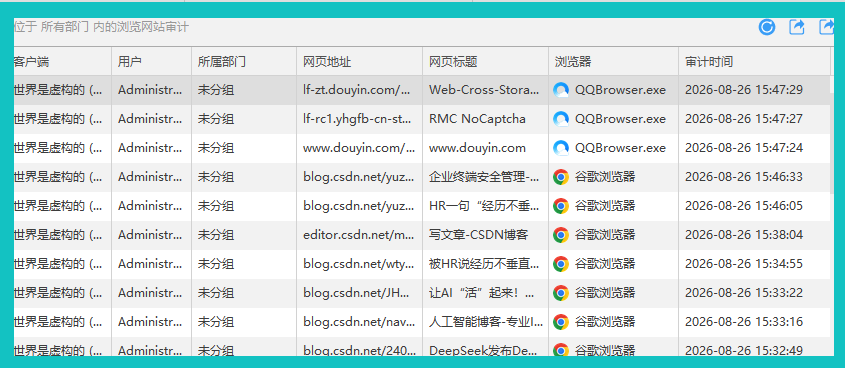Click the 被HR说经历不垂直 title cell
This screenshot has height=368, width=845.
pyautogui.click(x=486, y=265)
